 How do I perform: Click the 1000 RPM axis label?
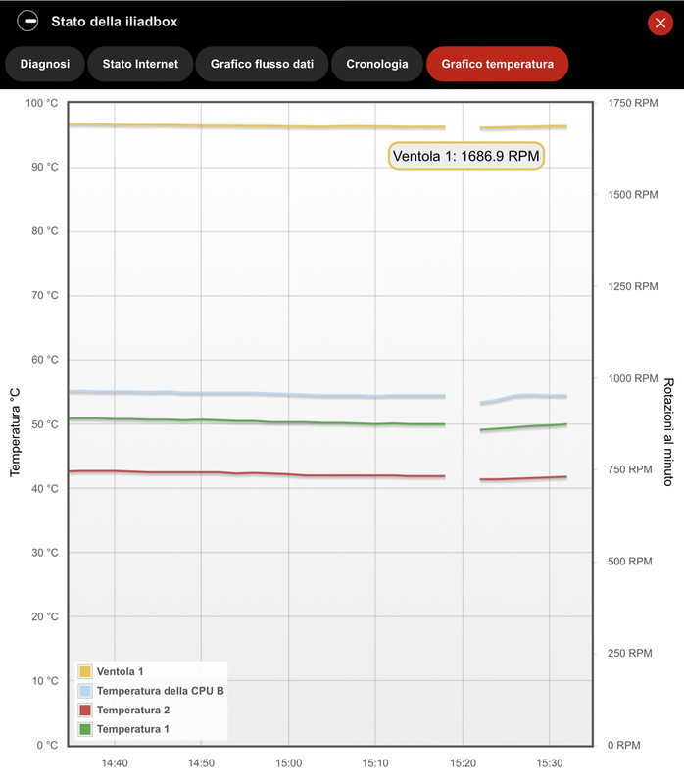coord(632,378)
